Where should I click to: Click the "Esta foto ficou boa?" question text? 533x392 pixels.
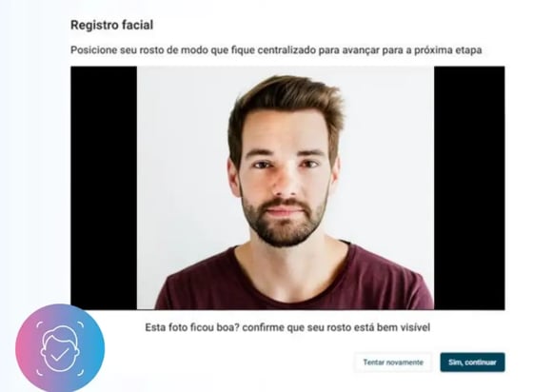287,327
